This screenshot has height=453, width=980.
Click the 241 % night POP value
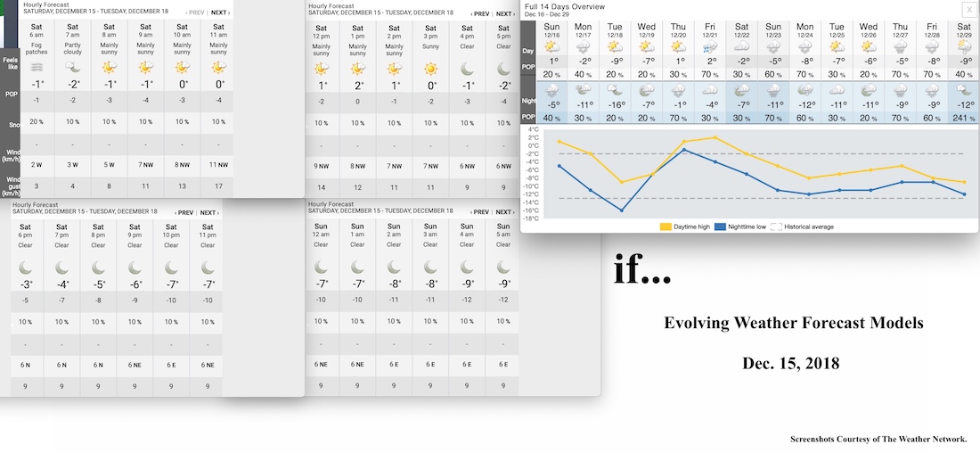click(x=964, y=118)
